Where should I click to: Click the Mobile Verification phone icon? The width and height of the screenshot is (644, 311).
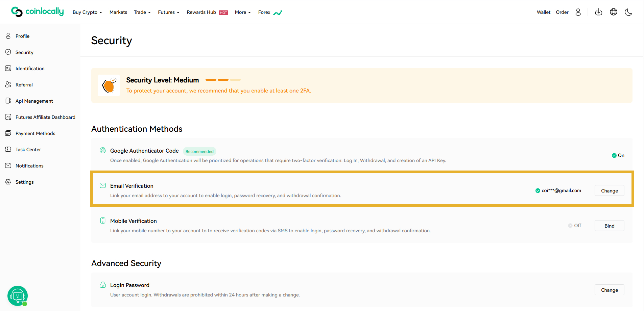[x=103, y=221]
